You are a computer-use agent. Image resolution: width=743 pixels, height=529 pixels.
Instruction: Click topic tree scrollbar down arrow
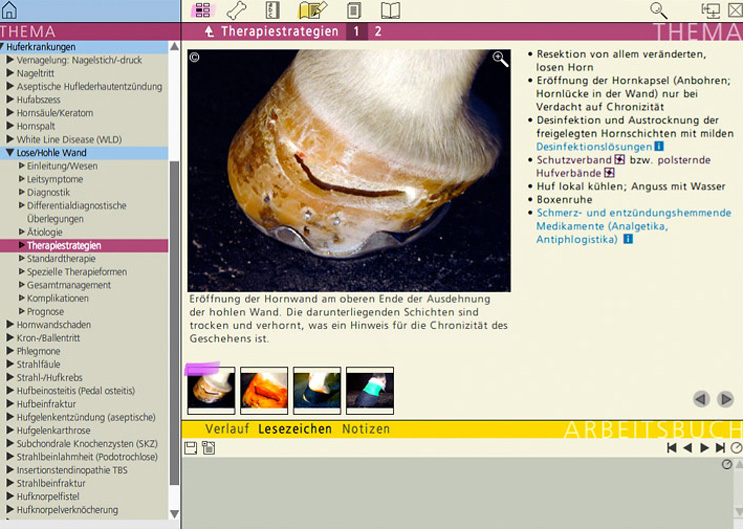click(x=174, y=514)
